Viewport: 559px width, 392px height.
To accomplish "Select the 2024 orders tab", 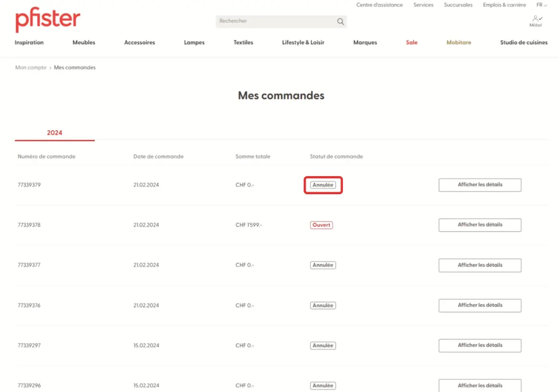I will (x=55, y=133).
